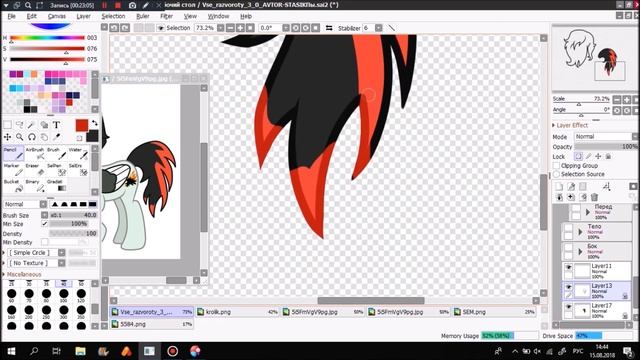The height and width of the screenshot is (360, 640).
Task: Open Windows Start menu
Action: (x=11, y=351)
